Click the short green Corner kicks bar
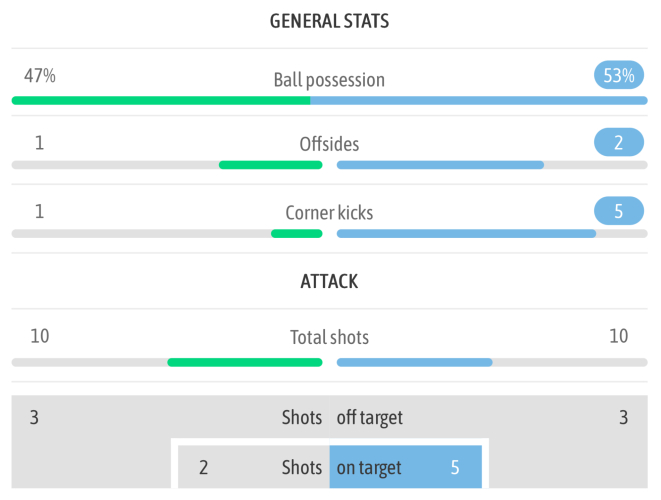Screen dimensions: 661x500 coord(296,233)
